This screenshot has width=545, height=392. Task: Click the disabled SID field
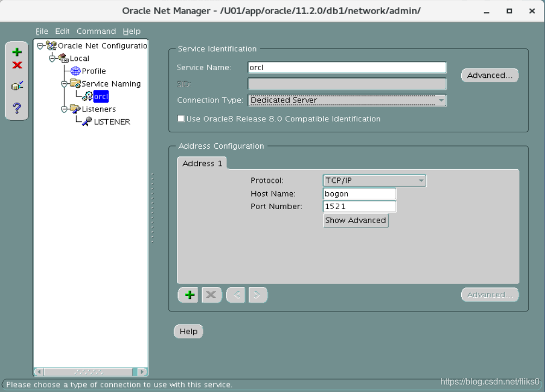347,84
